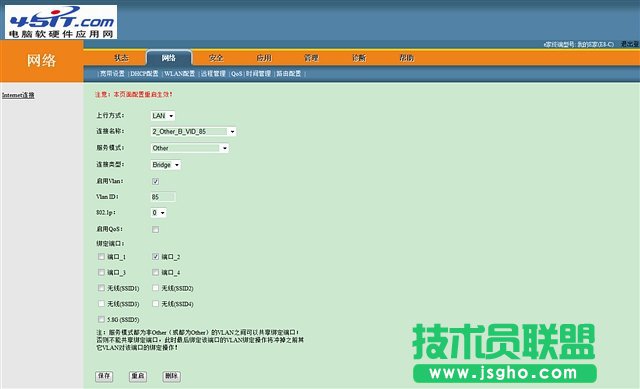
Task: Check the 端口_1 binding checkbox
Action: click(101, 257)
